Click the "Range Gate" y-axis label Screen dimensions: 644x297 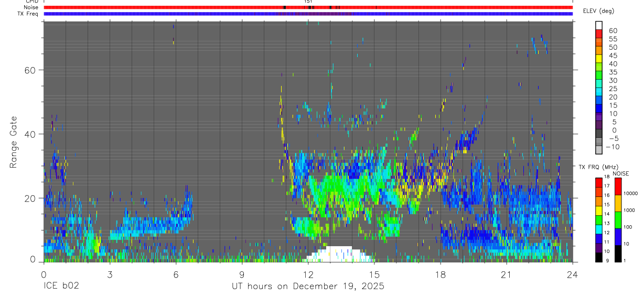pos(14,142)
